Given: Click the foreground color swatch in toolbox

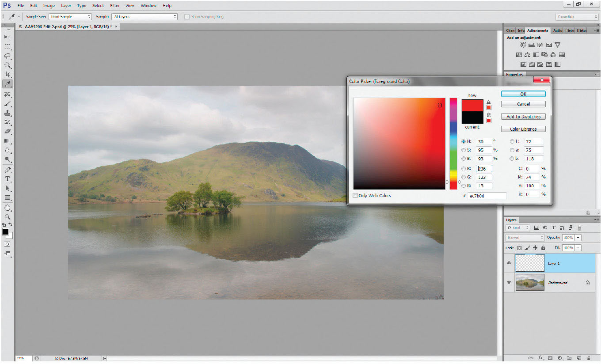Looking at the screenshot, I should 5,232.
